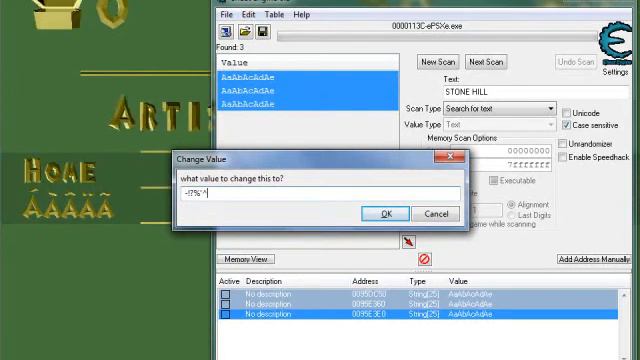Open the Edit menu
The width and height of the screenshot is (640, 360).
point(248,15)
